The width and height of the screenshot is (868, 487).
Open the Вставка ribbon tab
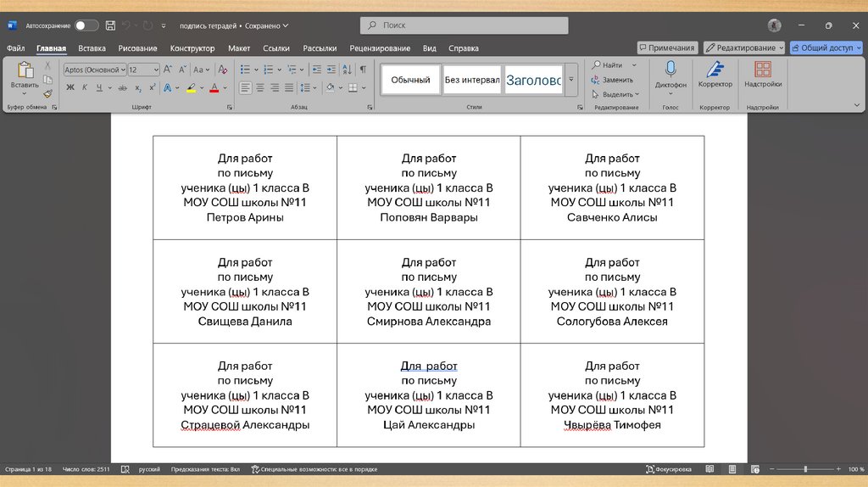(x=92, y=48)
